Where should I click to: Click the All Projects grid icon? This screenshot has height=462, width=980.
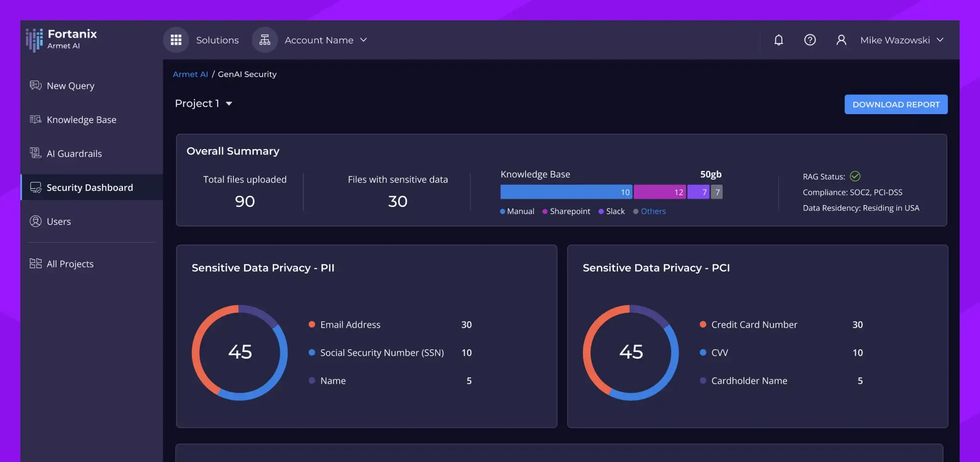click(36, 263)
